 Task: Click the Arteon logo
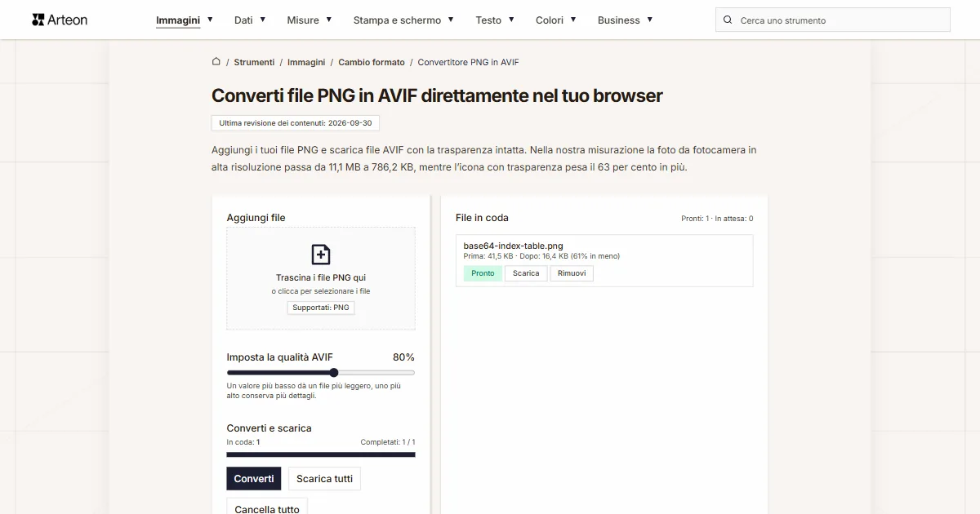[60, 20]
